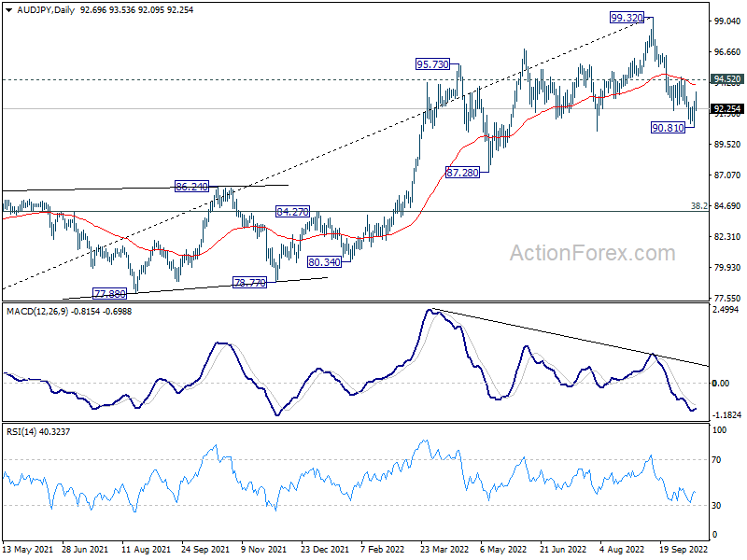747x560 pixels.
Task: Select the 87.280 support price label
Action: click(x=463, y=174)
